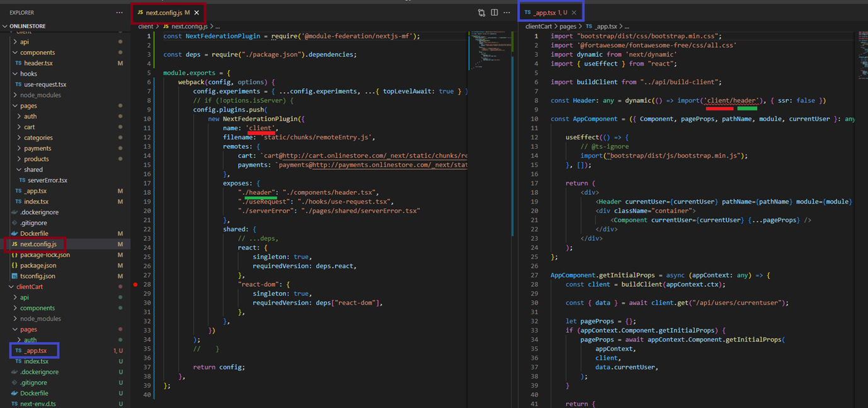This screenshot has width=868, height=408.
Task: Open the tsconfig.json file
Action: tap(37, 276)
